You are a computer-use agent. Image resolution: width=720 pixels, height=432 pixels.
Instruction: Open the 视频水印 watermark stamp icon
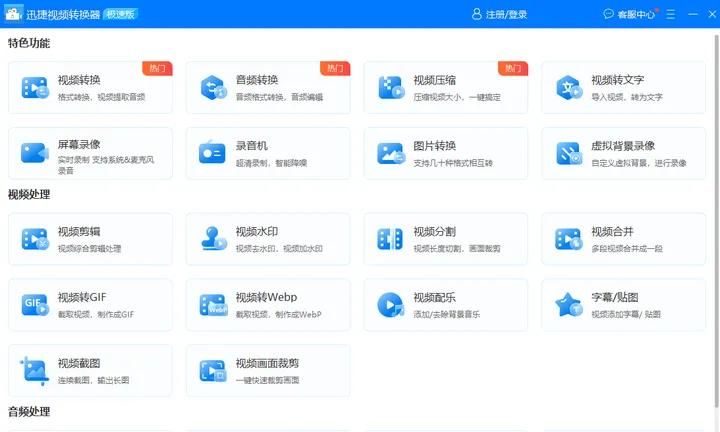pos(214,238)
